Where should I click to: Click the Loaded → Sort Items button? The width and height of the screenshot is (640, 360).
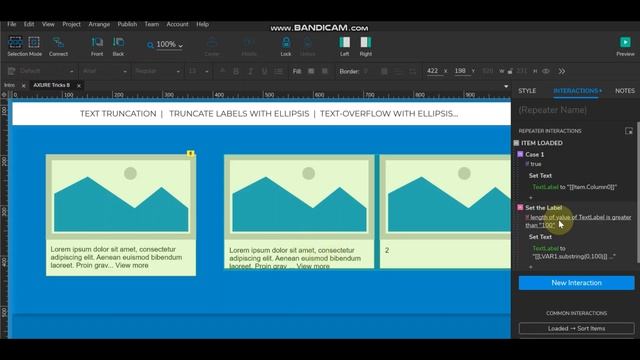[576, 328]
